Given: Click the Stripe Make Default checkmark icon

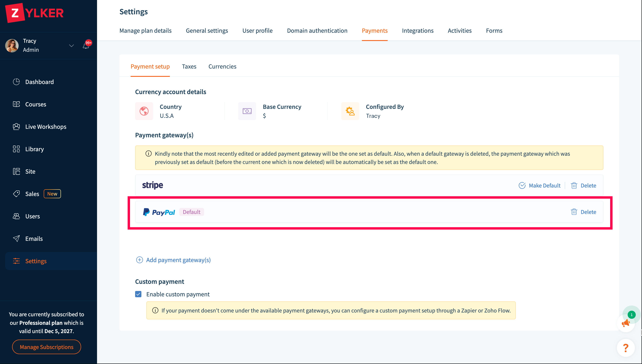Looking at the screenshot, I should pos(522,185).
